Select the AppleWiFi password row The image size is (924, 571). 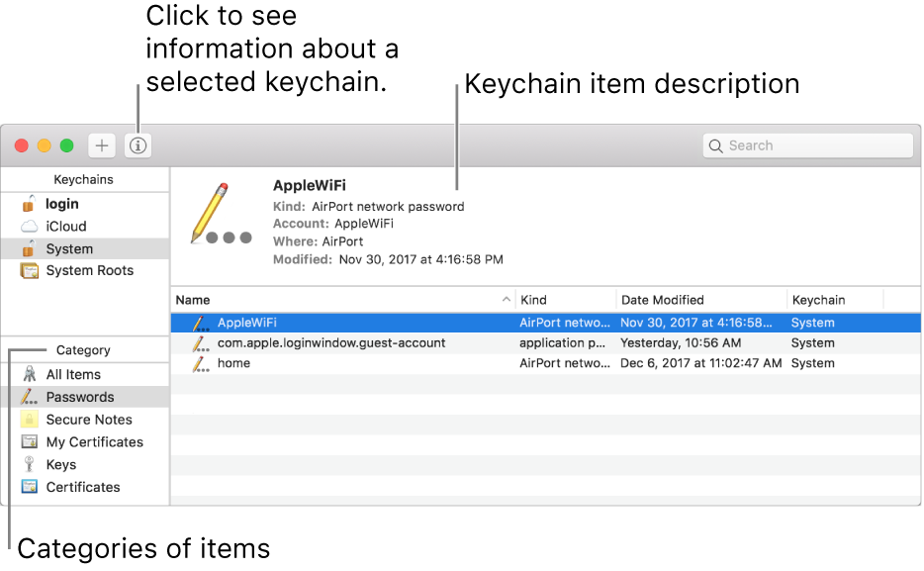point(546,323)
